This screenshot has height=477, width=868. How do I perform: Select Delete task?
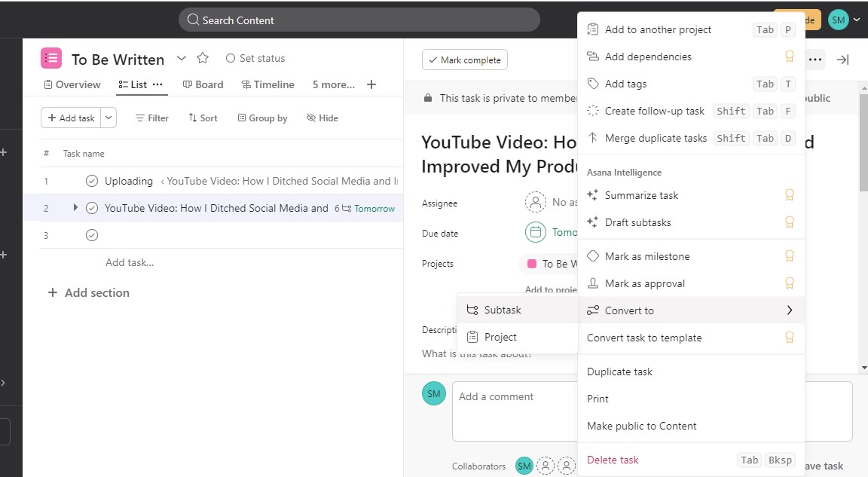click(690, 460)
